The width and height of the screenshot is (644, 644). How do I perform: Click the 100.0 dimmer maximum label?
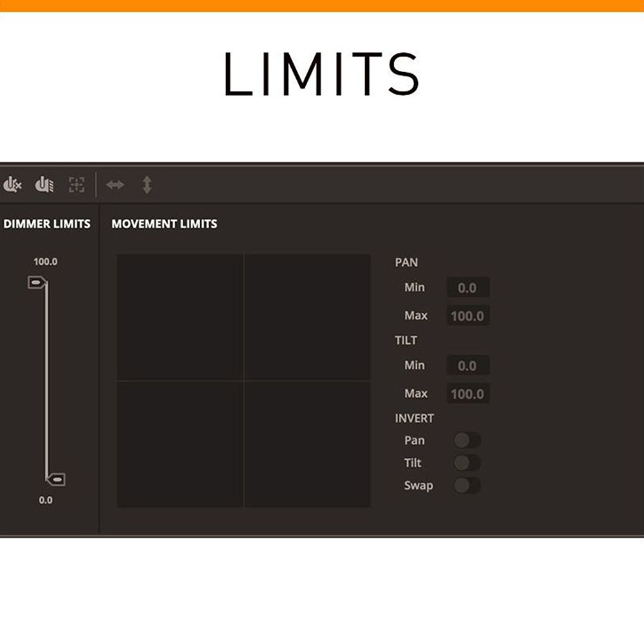tap(46, 261)
